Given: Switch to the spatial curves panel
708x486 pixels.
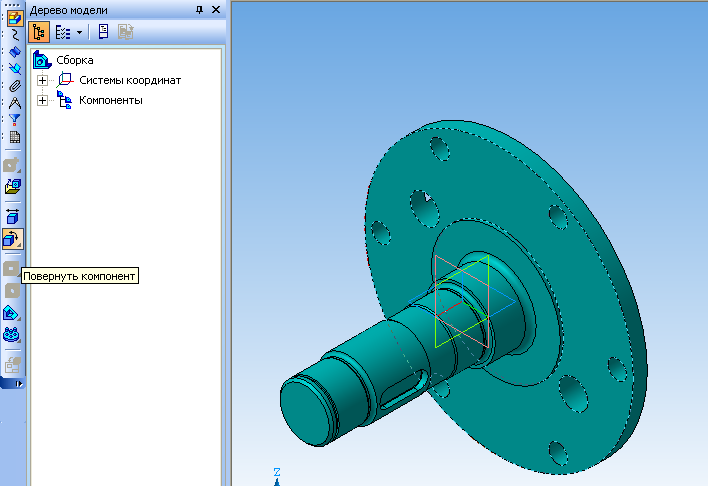Looking at the screenshot, I should (x=15, y=35).
